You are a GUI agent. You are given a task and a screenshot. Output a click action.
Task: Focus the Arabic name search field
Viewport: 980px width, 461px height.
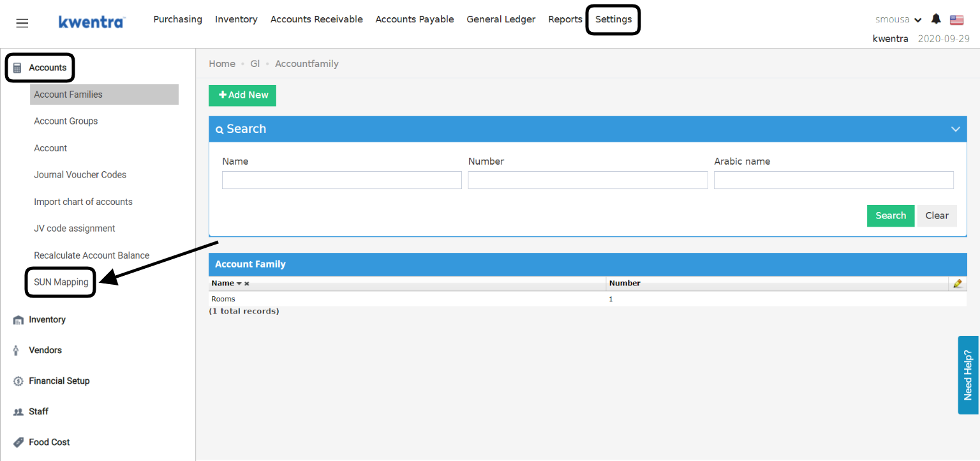tap(834, 180)
